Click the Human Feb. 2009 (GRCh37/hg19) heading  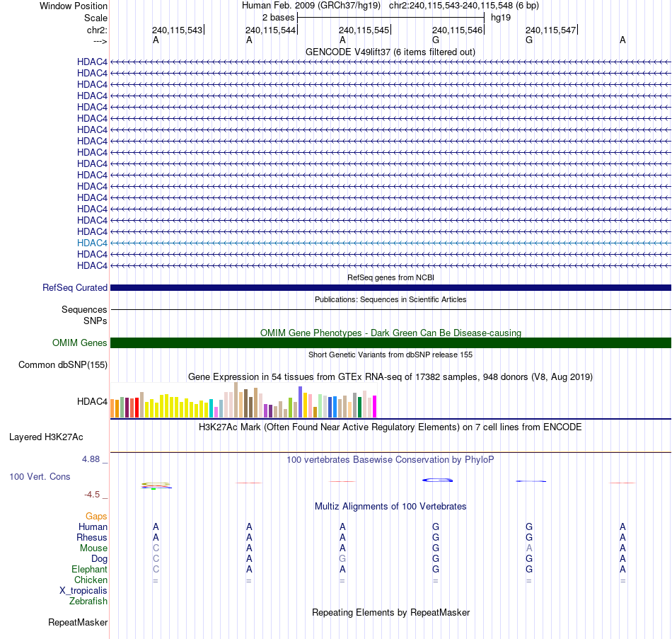pyautogui.click(x=311, y=6)
